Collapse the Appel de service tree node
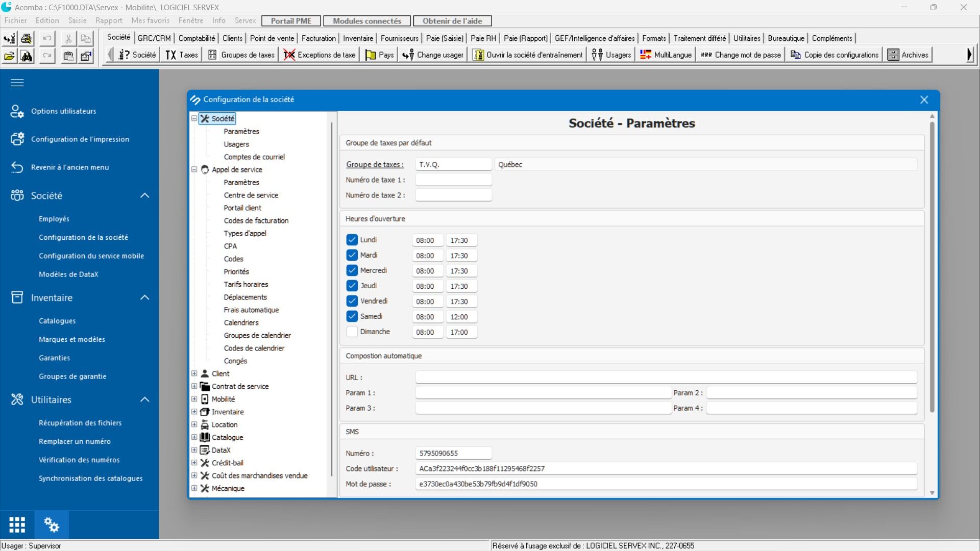 [x=194, y=169]
